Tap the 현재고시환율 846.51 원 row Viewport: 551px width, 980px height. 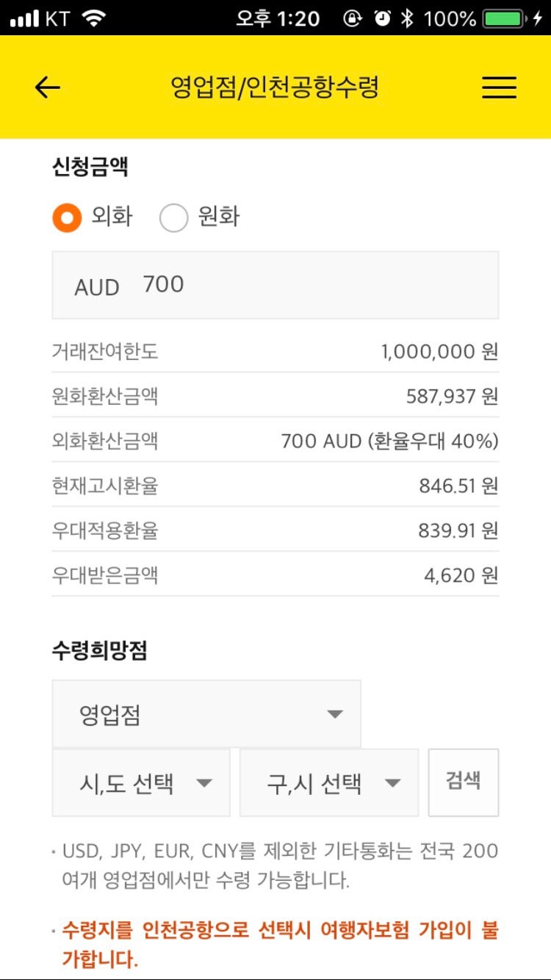(275, 485)
